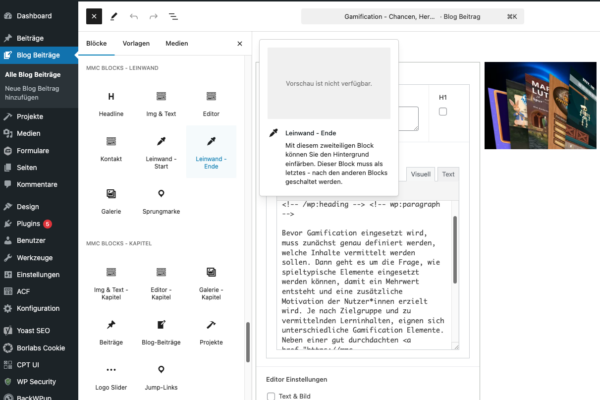Screen dimensions: 600x400
Task: Open document overview list view
Action: tap(173, 17)
